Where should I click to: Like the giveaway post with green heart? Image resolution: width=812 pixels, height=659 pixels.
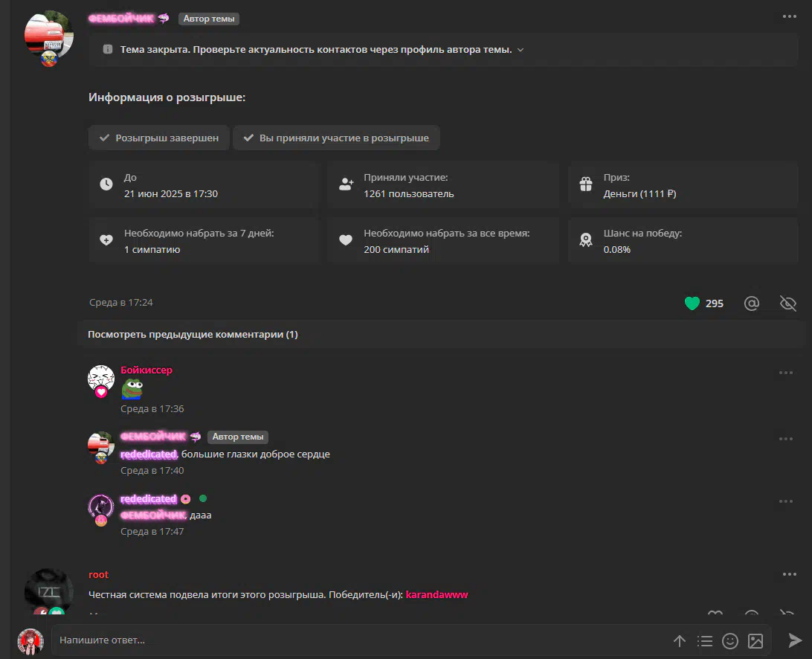click(x=692, y=303)
